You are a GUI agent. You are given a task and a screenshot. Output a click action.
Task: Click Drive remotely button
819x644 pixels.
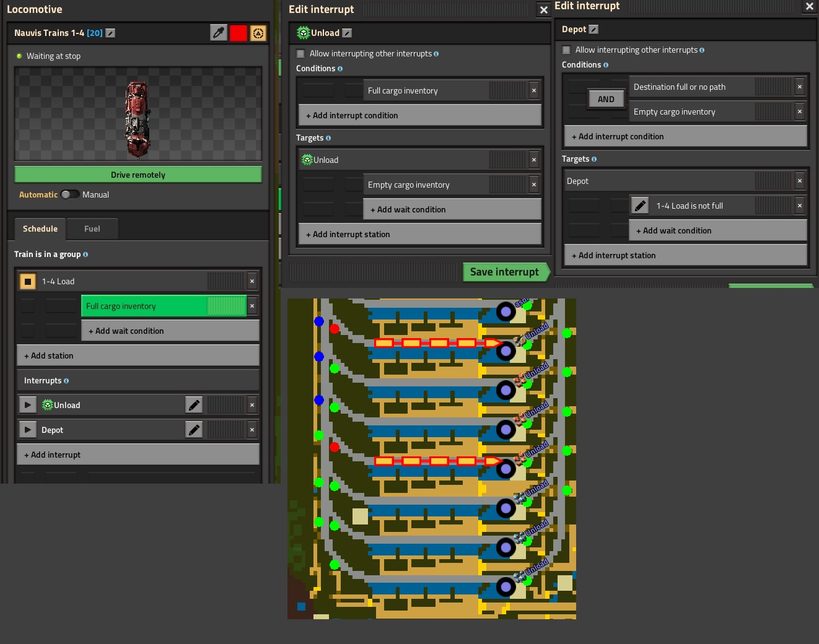pos(138,175)
